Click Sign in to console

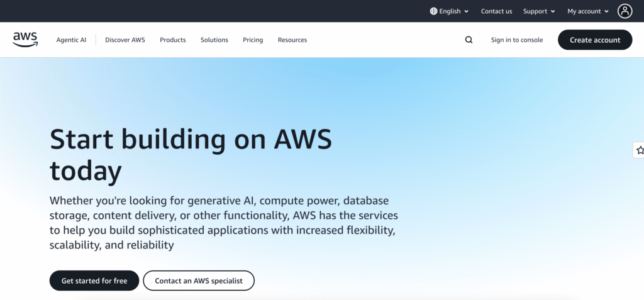tap(517, 40)
